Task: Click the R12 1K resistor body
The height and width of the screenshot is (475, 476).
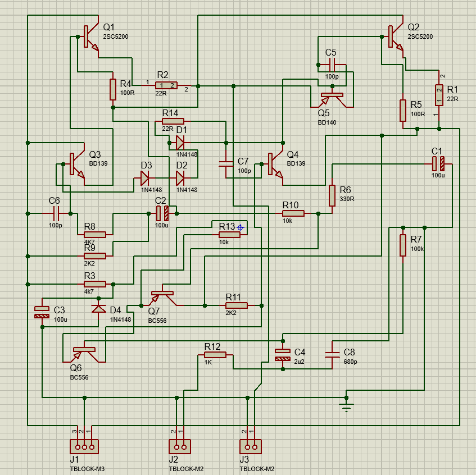Action: pos(215,355)
